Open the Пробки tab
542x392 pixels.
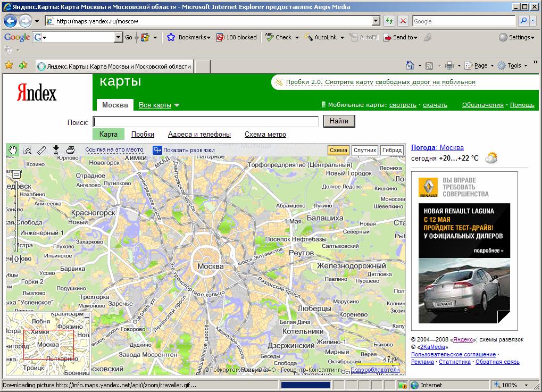[x=143, y=135]
